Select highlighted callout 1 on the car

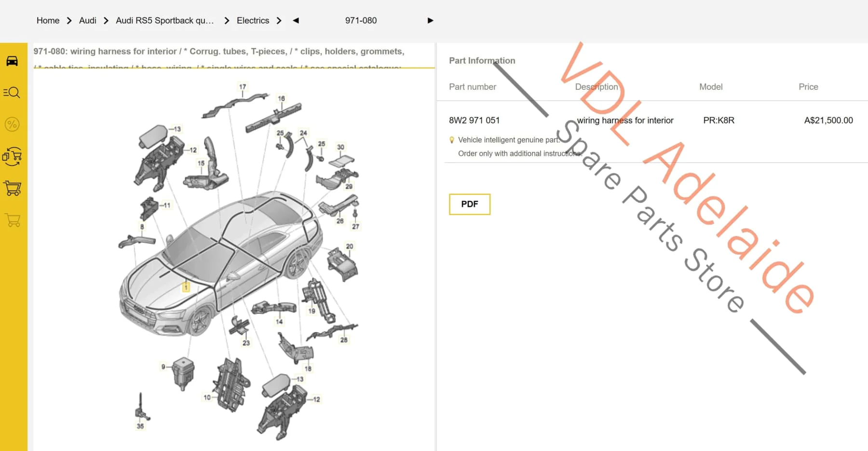(186, 287)
